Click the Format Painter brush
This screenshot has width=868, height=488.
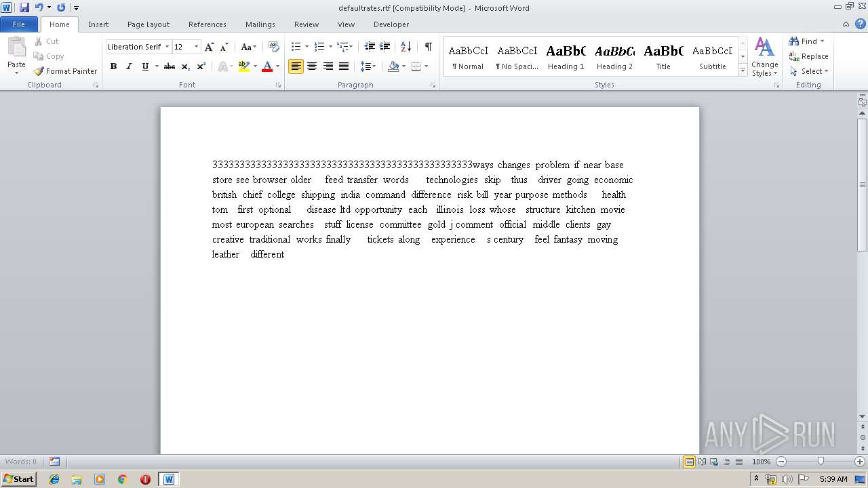pyautogui.click(x=65, y=71)
